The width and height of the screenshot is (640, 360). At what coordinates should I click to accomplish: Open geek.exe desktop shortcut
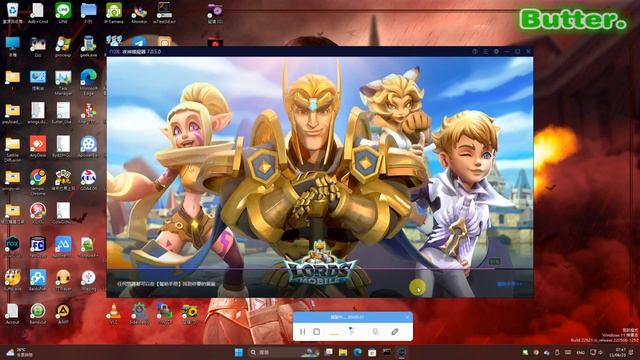(89, 46)
